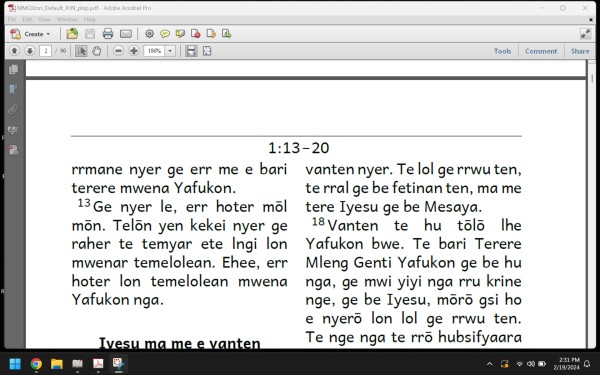Open the Comment pane
Screen dimensions: 600x375
coord(541,51)
